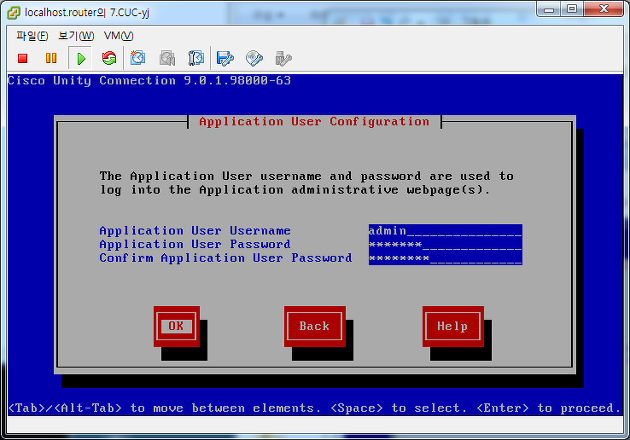Select the Help button in dialog
The height and width of the screenshot is (440, 630).
[453, 326]
